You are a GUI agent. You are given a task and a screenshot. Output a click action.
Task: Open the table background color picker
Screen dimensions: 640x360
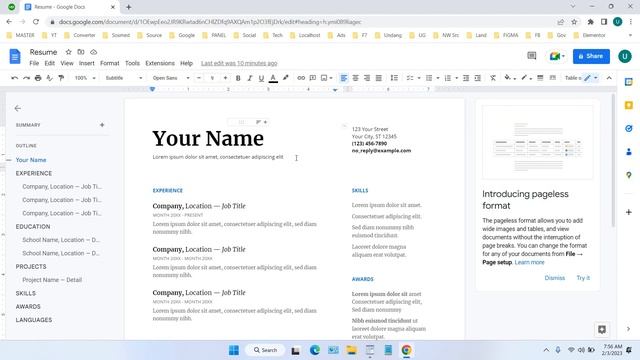point(510,78)
